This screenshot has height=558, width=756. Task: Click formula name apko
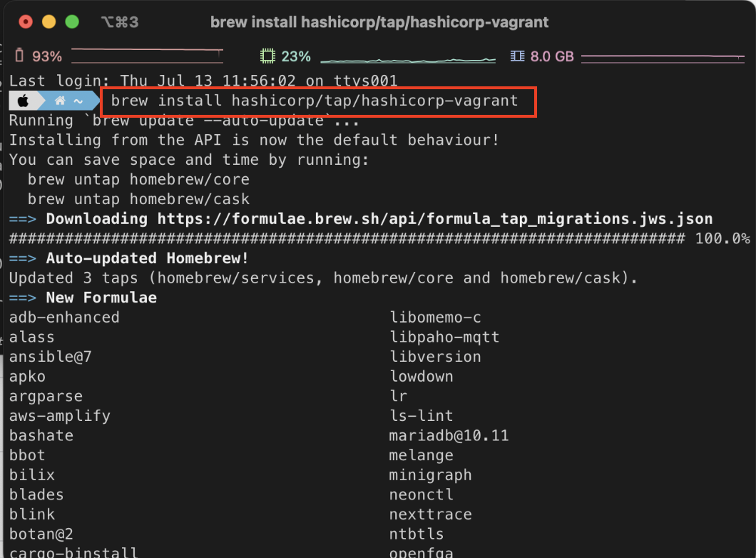pyautogui.click(x=27, y=377)
